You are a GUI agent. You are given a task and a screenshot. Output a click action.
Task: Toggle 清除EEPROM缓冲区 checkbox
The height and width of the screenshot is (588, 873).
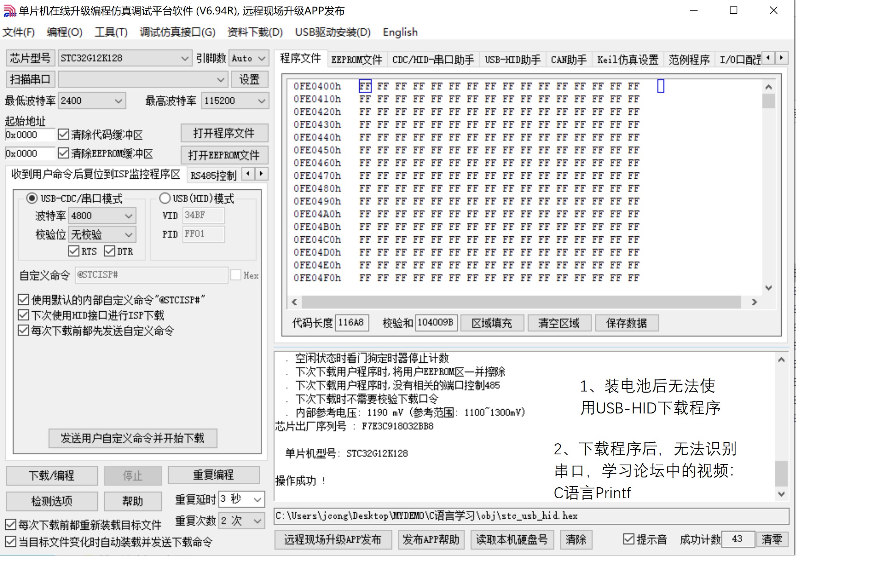click(x=63, y=153)
